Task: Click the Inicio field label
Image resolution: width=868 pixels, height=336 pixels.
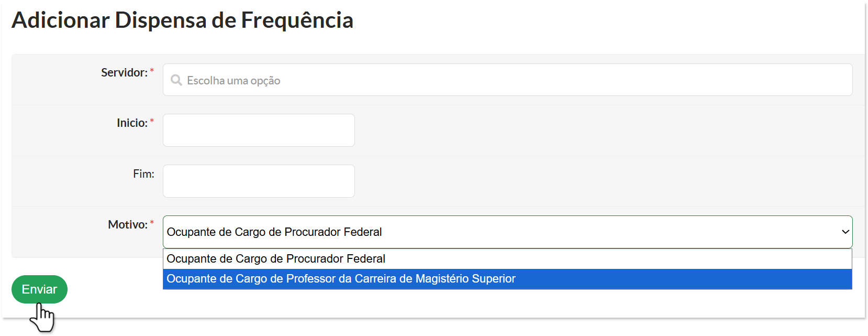Action: pos(132,123)
